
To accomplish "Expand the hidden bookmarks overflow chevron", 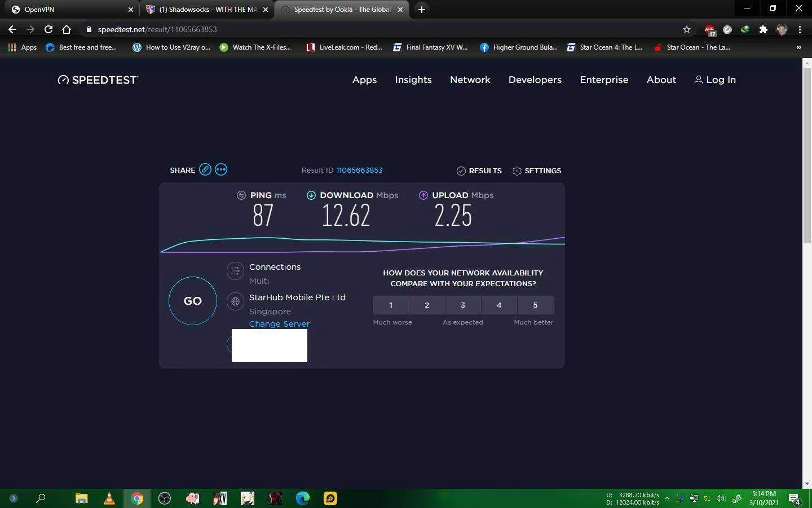I will 798,47.
